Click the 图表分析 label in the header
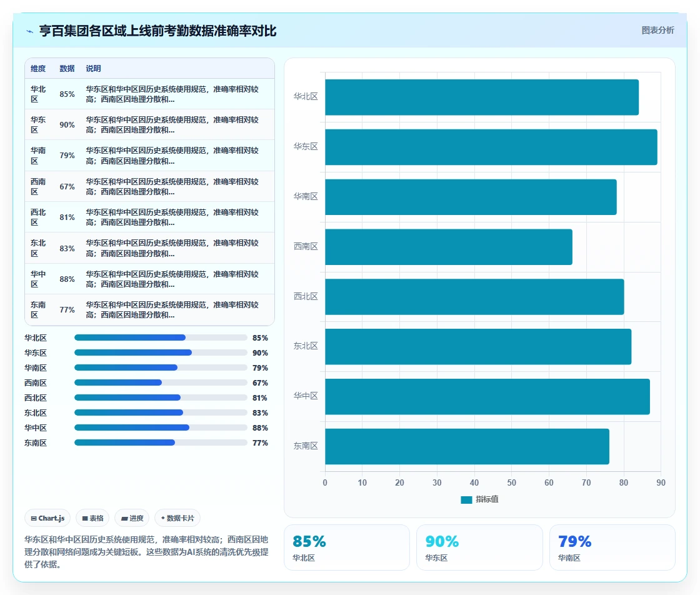This screenshot has width=700, height=595. (657, 31)
